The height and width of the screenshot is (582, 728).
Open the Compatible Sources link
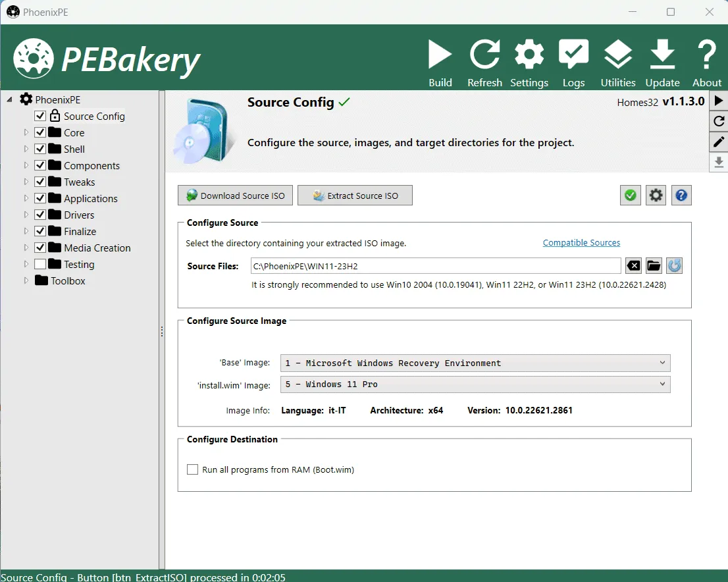(x=581, y=243)
